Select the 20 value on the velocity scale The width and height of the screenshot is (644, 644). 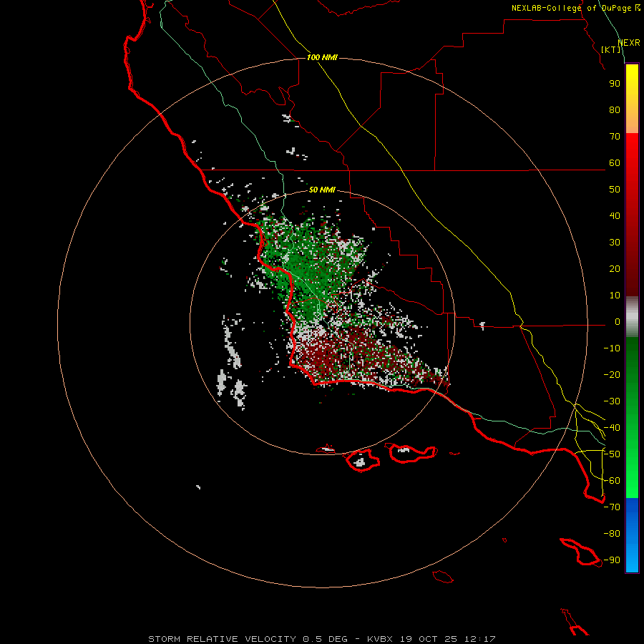pos(615,268)
